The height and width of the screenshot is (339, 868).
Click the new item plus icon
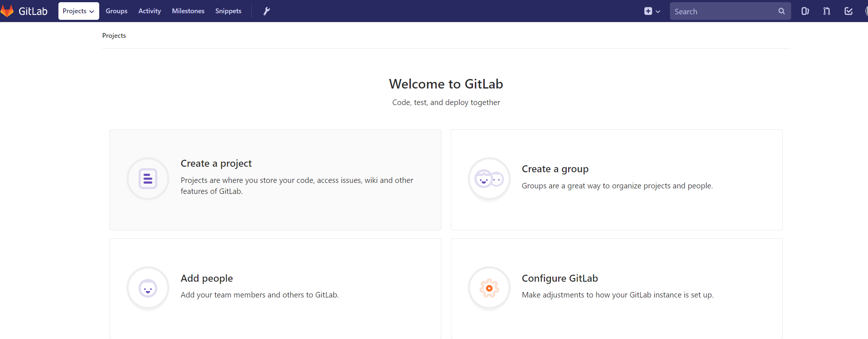click(648, 11)
